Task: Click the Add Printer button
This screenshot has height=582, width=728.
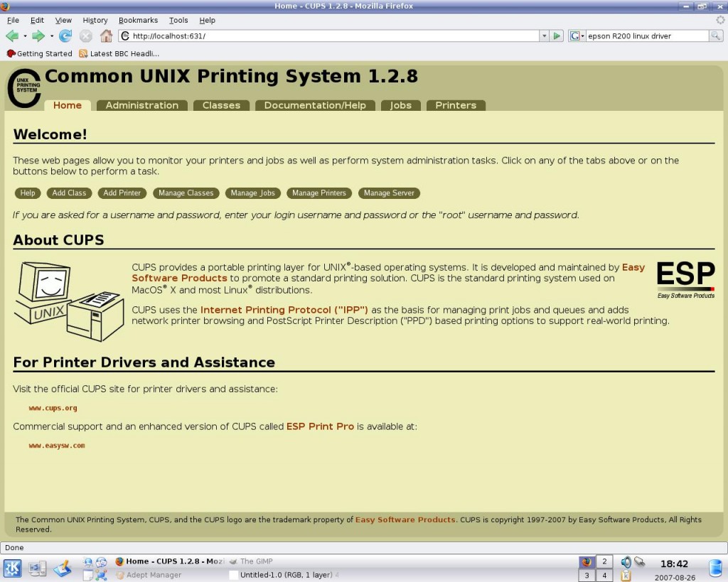Action: click(x=122, y=193)
